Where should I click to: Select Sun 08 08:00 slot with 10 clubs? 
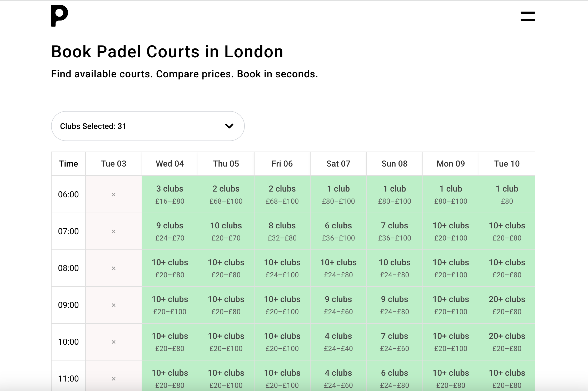coord(395,268)
